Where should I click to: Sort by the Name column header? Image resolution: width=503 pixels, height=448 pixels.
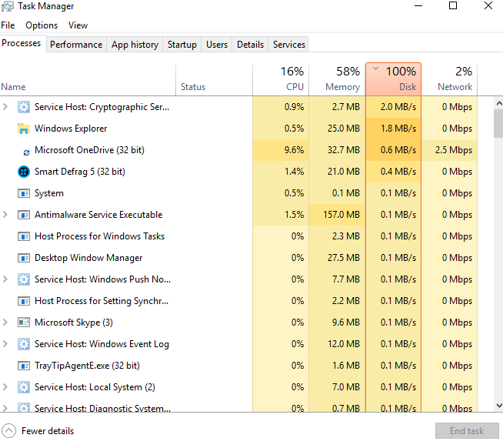(x=88, y=79)
